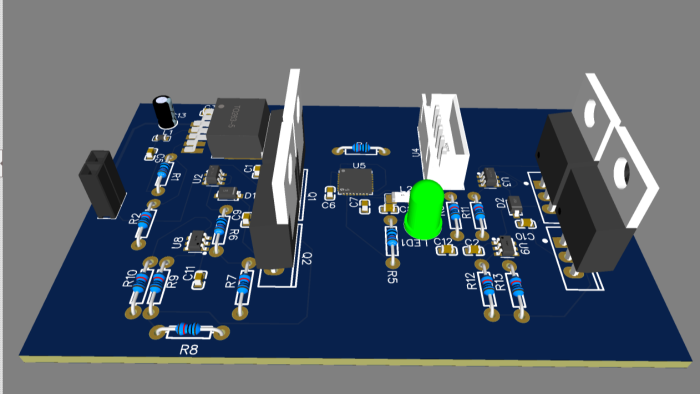Select the horizontal resistor above U5
700x394 pixels.
[361, 148]
